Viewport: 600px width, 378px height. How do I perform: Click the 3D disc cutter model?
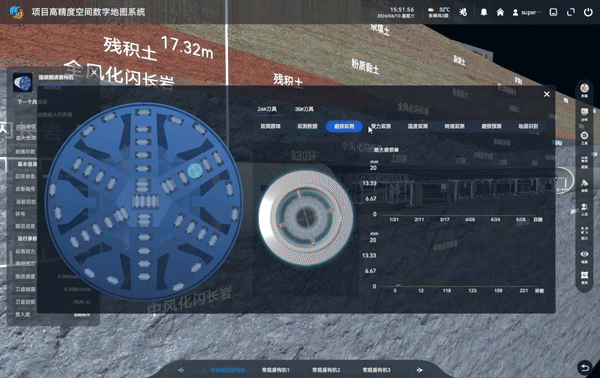pyautogui.click(x=306, y=218)
